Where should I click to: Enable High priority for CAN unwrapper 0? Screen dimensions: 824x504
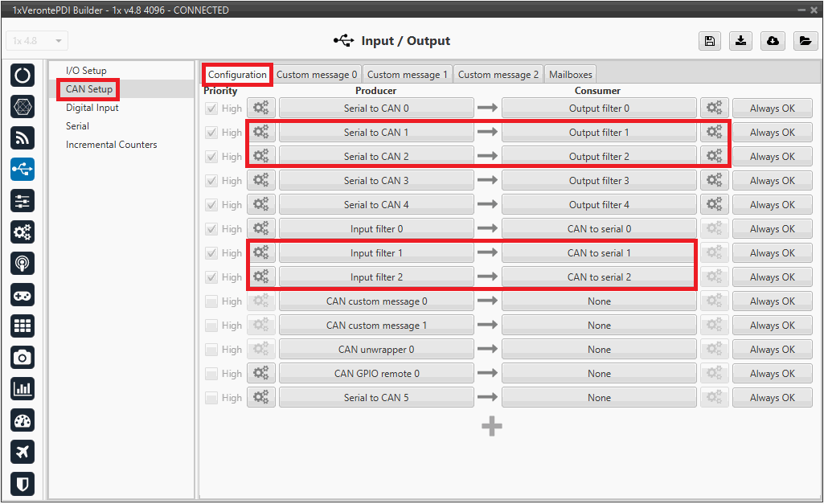[x=211, y=350]
